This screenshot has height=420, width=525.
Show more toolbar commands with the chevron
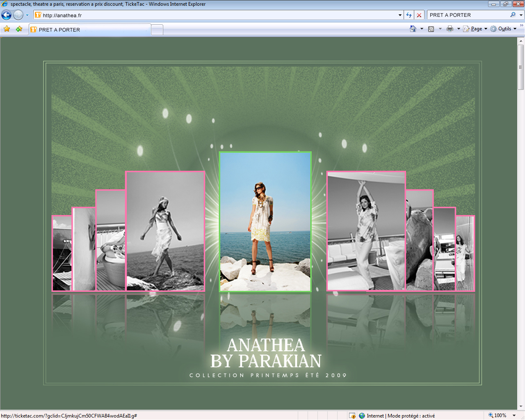pyautogui.click(x=521, y=25)
